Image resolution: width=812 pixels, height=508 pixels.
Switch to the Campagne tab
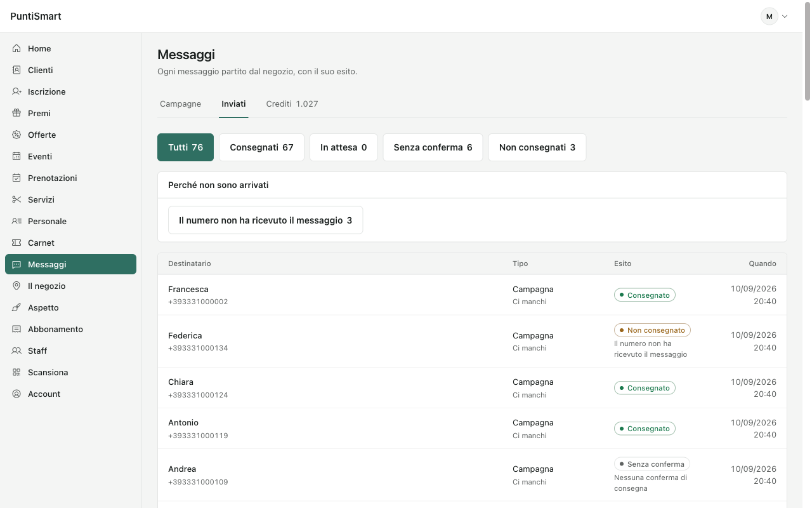[x=180, y=104]
